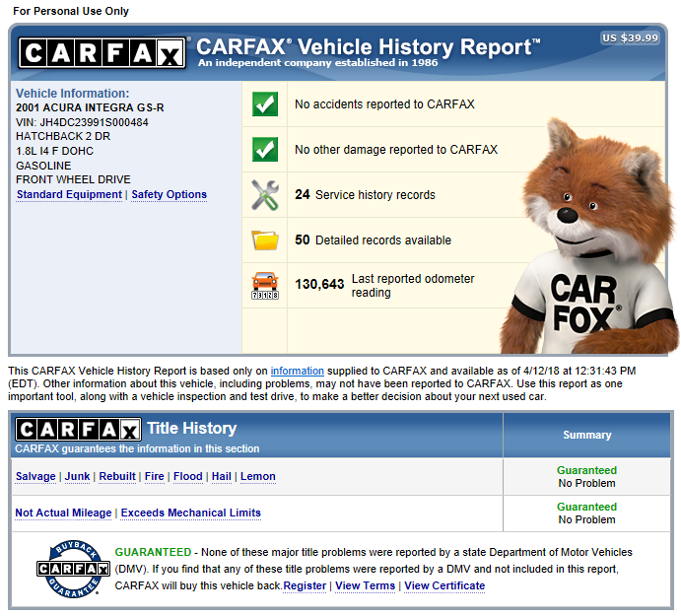Click the 'Title History' section heading
Image resolution: width=681 pixels, height=616 pixels.
click(x=192, y=429)
